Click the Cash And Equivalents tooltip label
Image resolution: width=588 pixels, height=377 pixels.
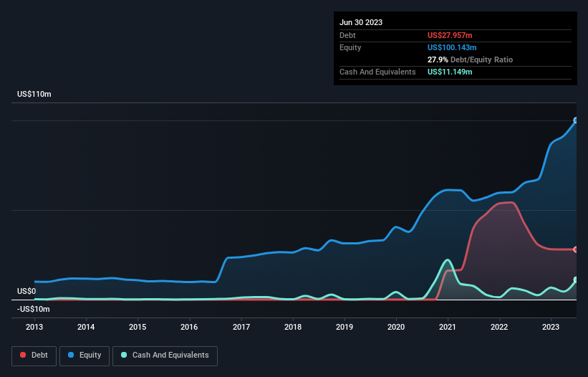coord(377,72)
